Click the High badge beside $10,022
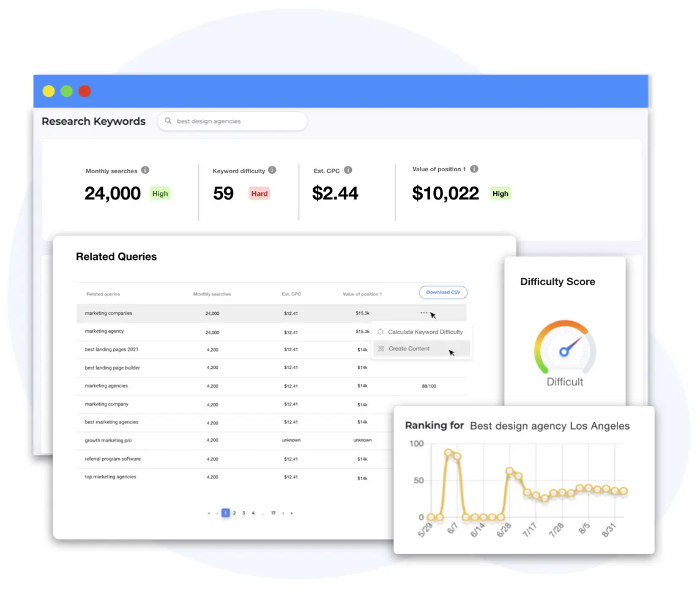 pos(501,193)
